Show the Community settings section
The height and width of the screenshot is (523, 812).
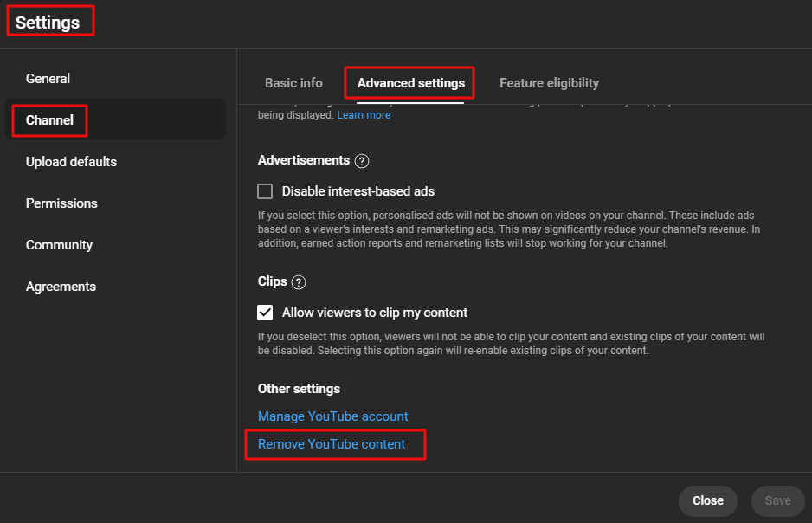tap(59, 245)
